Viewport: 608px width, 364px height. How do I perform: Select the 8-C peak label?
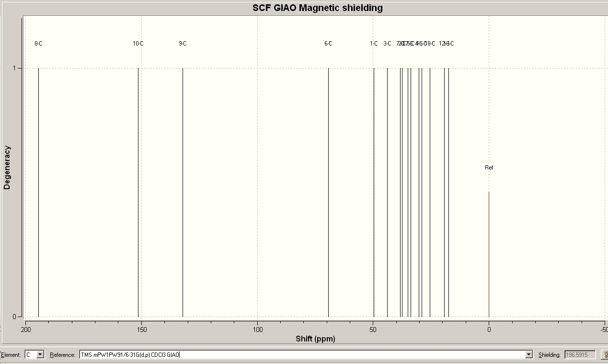(x=38, y=44)
